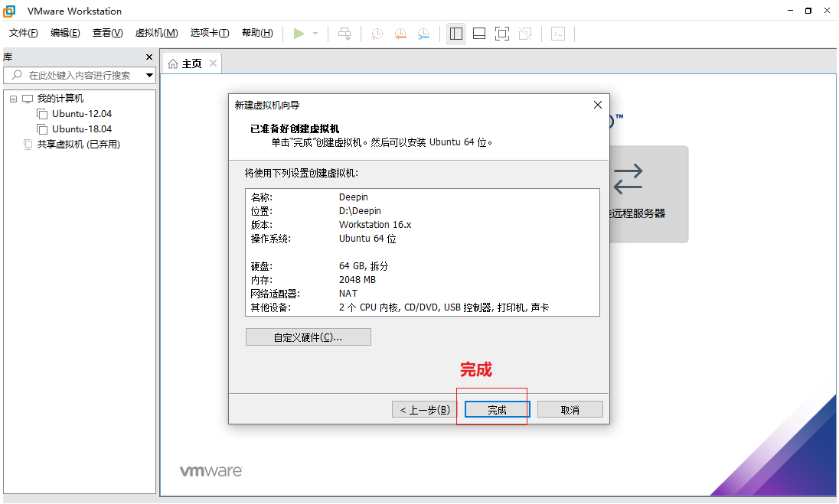Click the 自定义硬件(C)... button

click(x=309, y=337)
